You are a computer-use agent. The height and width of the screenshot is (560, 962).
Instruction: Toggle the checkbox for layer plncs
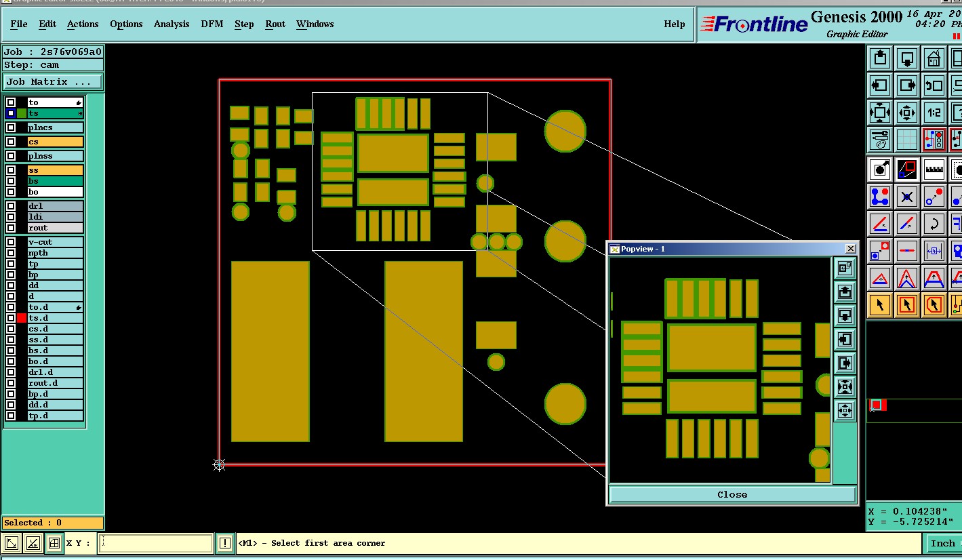tap(11, 127)
